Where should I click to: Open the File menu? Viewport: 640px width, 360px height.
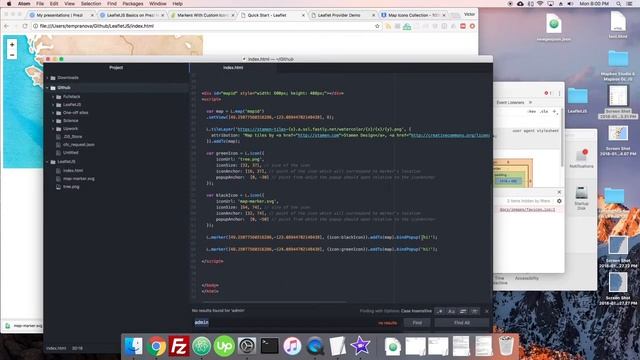click(40, 4)
